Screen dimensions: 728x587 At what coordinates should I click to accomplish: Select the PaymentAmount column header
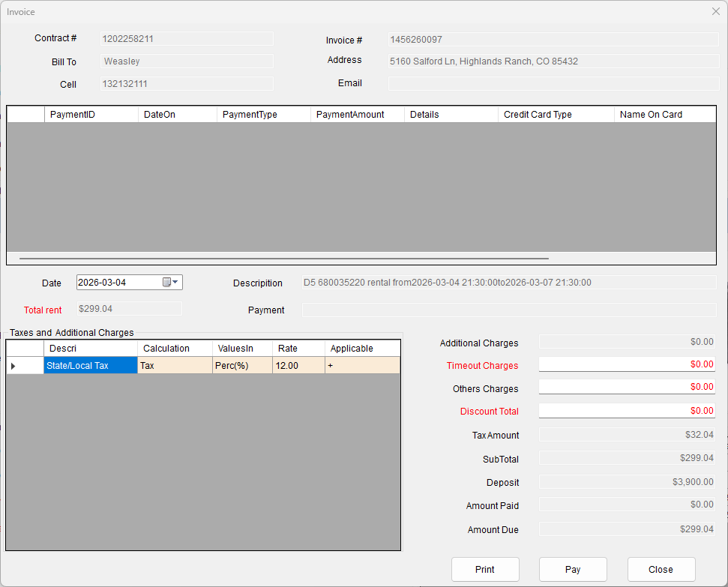357,115
